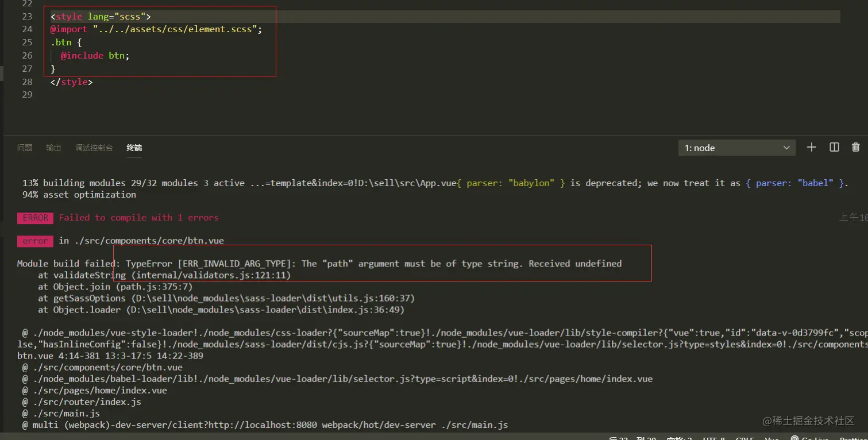
Task: Click the '@ ./src/router/index.js' trace line
Action: (x=82, y=402)
